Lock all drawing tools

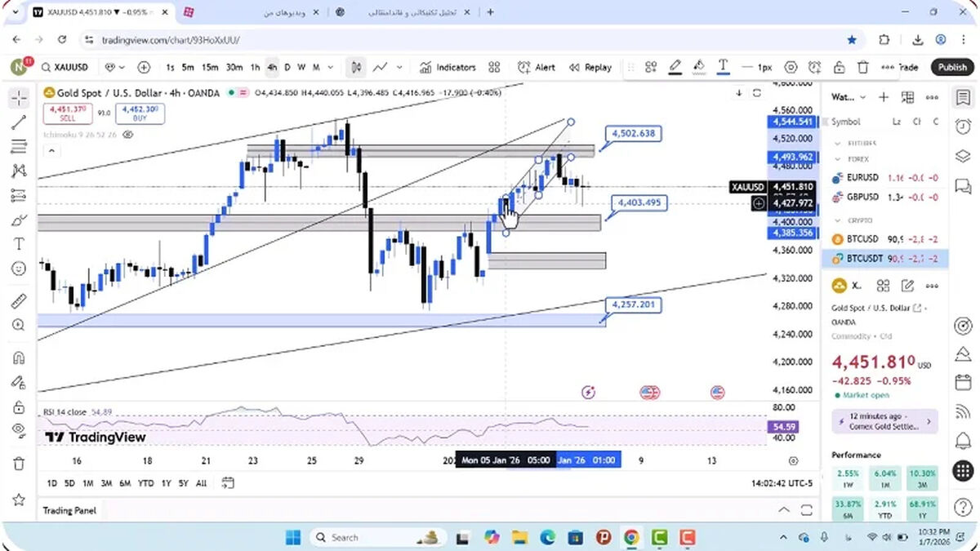19,407
